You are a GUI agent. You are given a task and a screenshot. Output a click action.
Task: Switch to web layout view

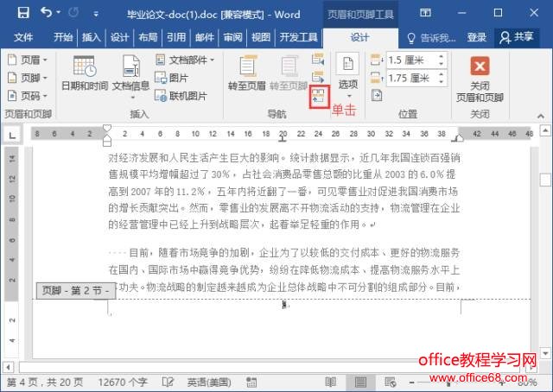pos(391,383)
